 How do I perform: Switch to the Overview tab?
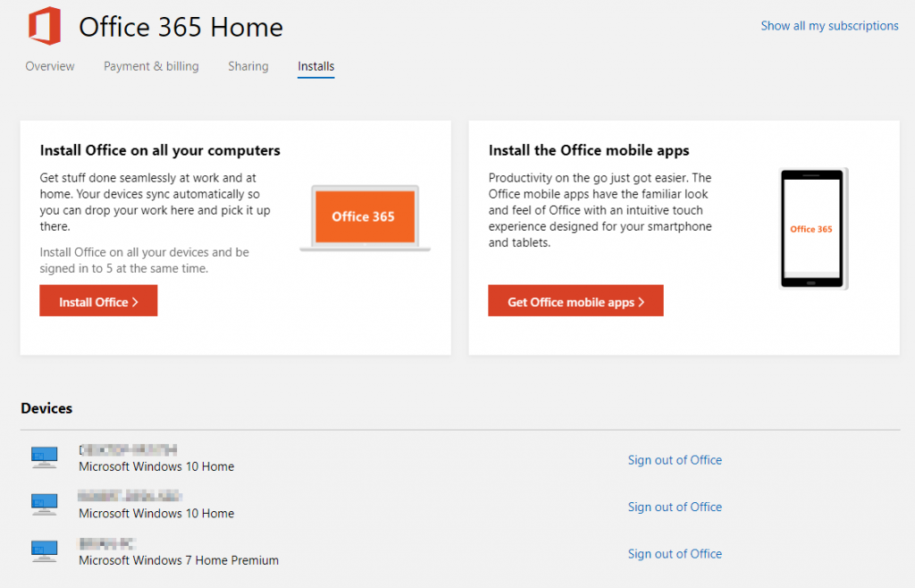[x=49, y=66]
